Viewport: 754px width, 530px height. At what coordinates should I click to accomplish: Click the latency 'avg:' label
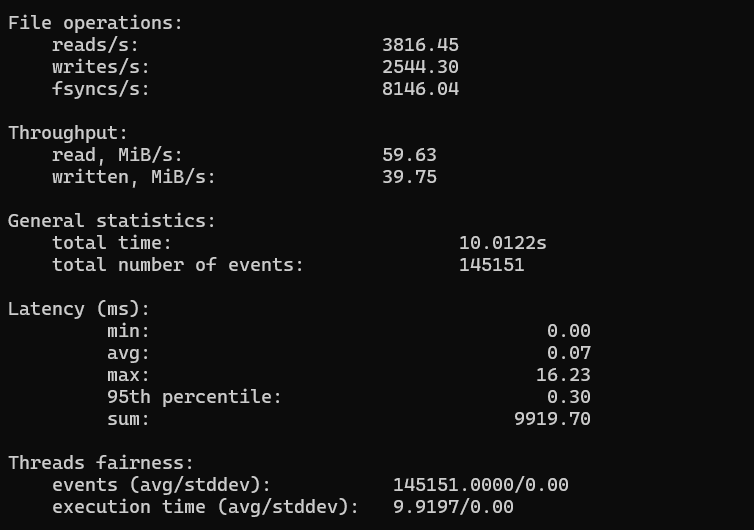[128, 353]
